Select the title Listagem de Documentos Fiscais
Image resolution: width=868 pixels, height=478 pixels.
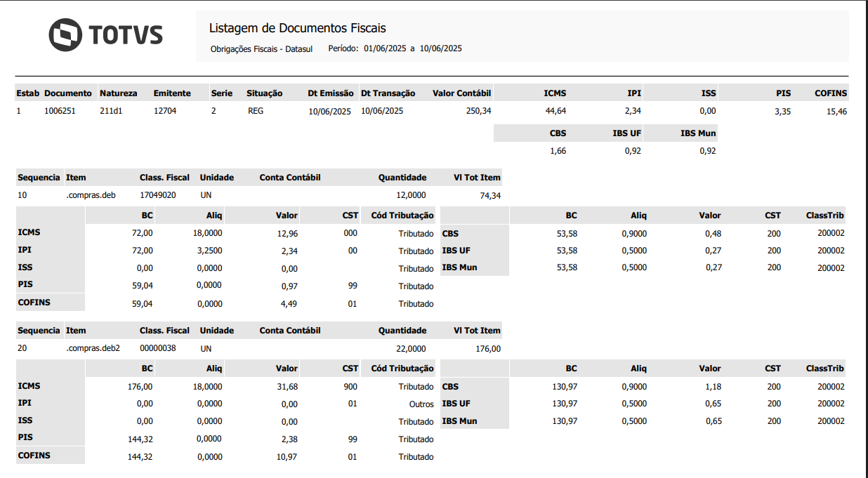(298, 28)
